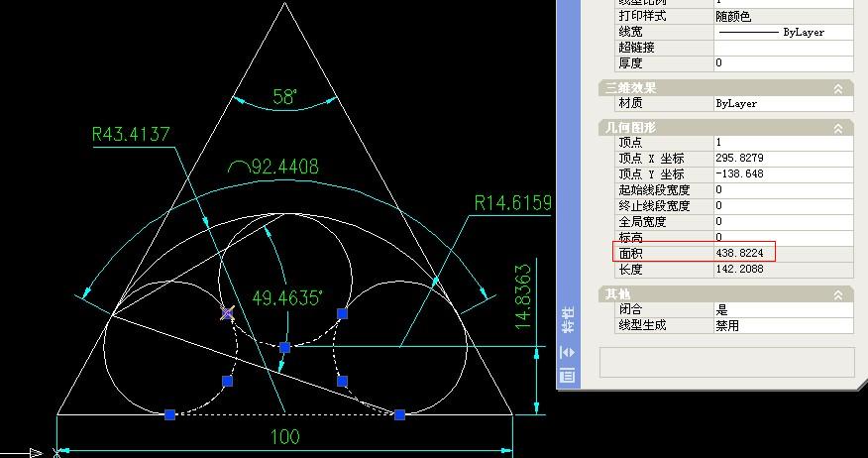Click the 闭合 property label
Viewport: 868px width, 458px height.
[x=630, y=309]
